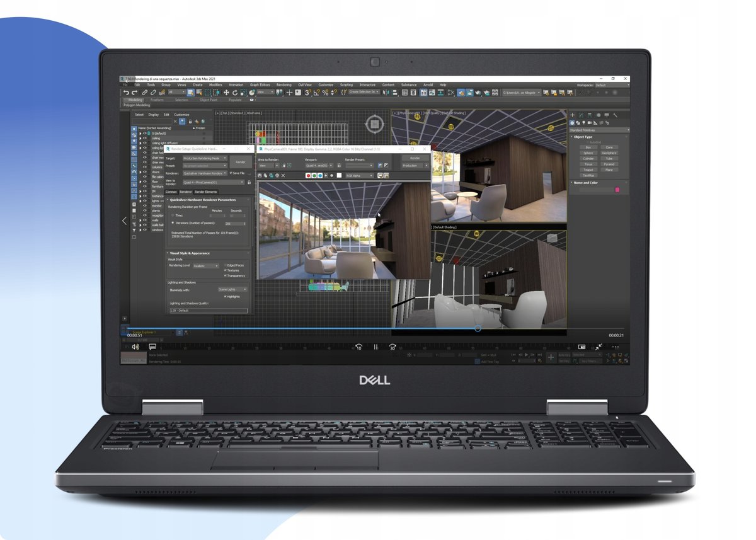
Task: Mute the video volume speaker
Action: (135, 347)
